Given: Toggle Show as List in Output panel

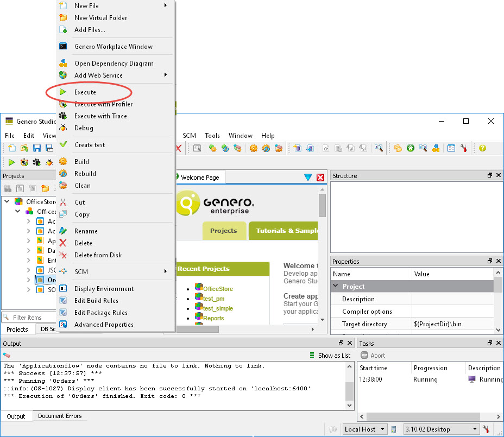Looking at the screenshot, I should (x=330, y=355).
